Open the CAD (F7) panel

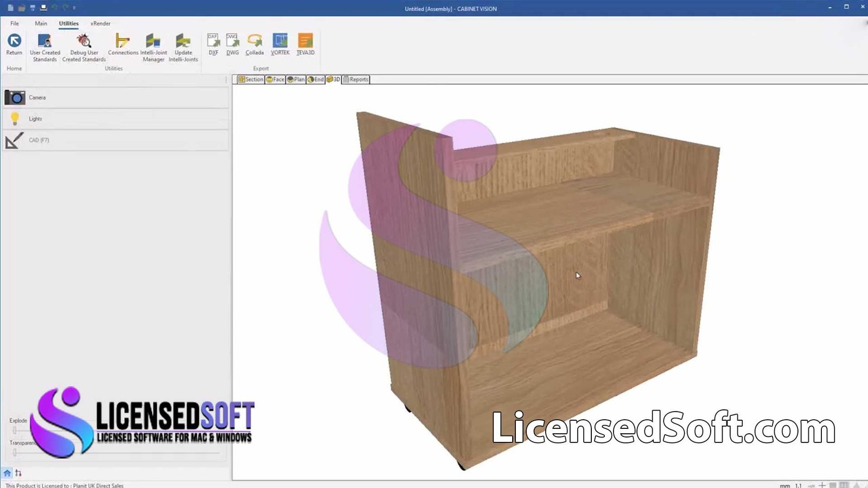(116, 140)
